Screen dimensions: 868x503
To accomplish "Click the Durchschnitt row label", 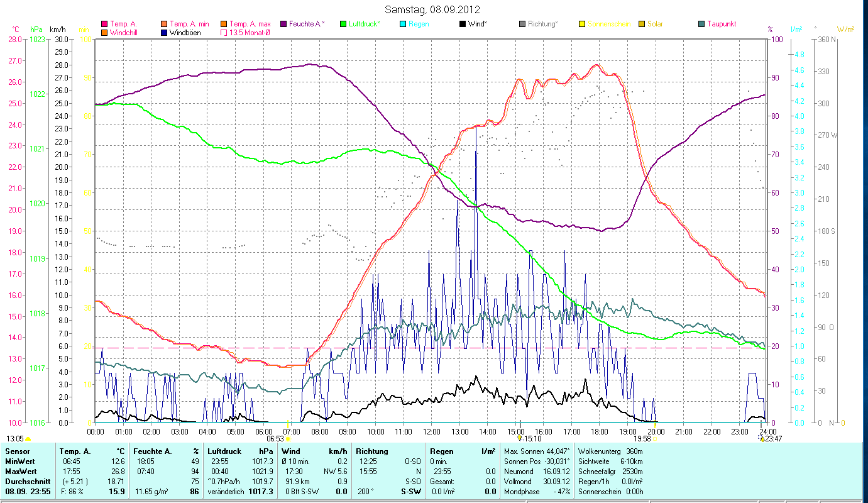I will click(x=26, y=481).
